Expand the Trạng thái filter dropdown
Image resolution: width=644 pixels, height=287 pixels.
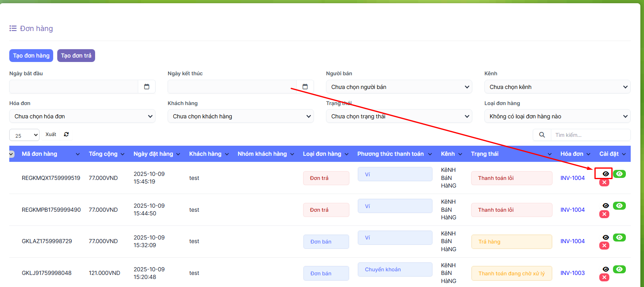[x=399, y=116]
